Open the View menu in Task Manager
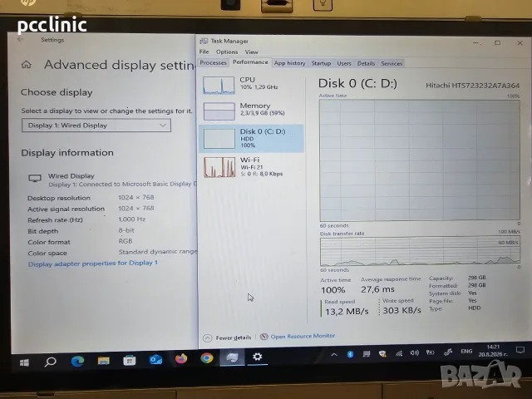532x399 pixels. [251, 52]
